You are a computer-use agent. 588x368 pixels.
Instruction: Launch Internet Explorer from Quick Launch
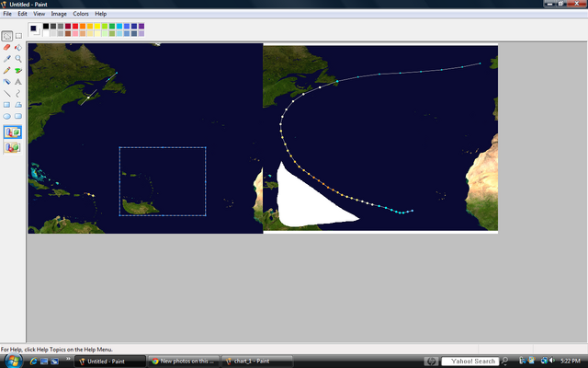coord(33,362)
